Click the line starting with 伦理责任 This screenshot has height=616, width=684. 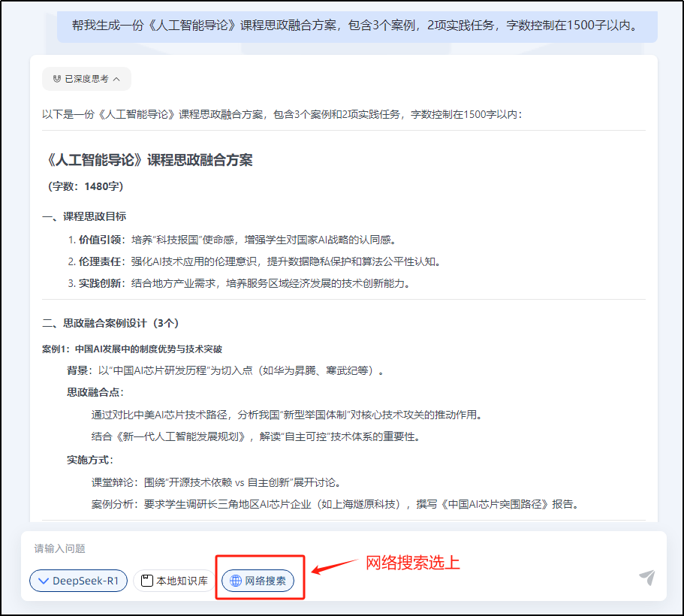[x=255, y=261]
